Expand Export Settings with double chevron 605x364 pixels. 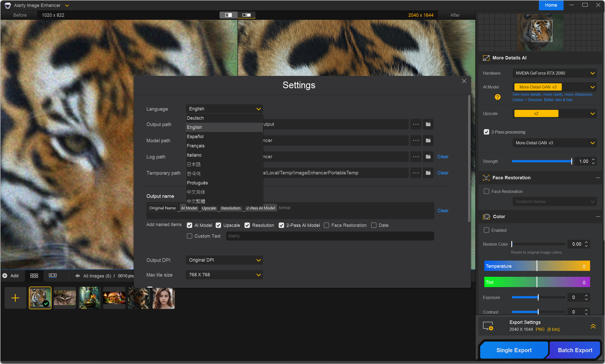[593, 326]
